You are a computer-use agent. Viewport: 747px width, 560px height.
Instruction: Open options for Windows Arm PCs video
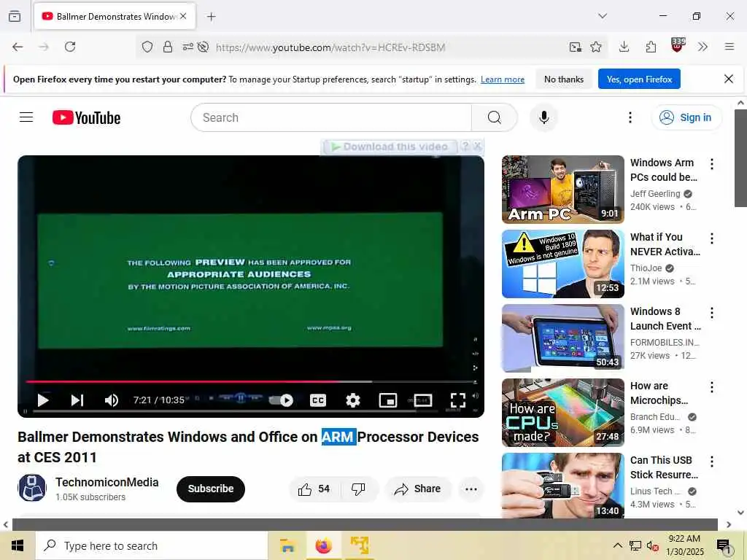click(712, 164)
